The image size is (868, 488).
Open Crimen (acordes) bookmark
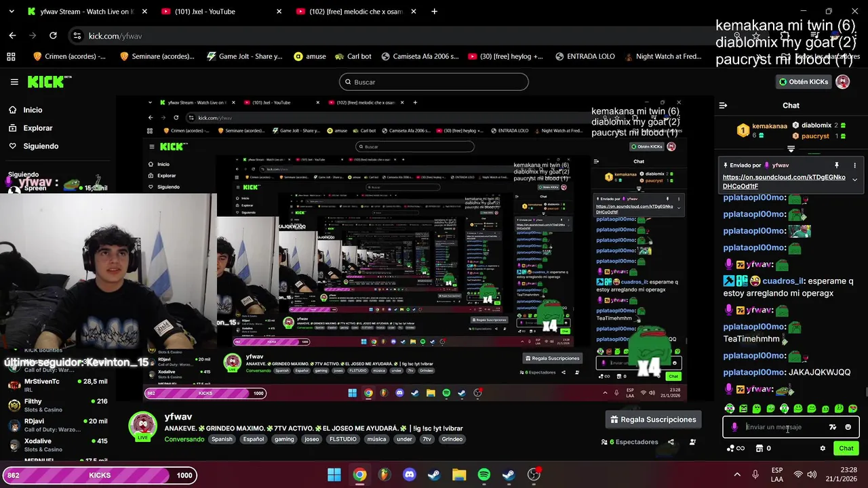pos(69,56)
